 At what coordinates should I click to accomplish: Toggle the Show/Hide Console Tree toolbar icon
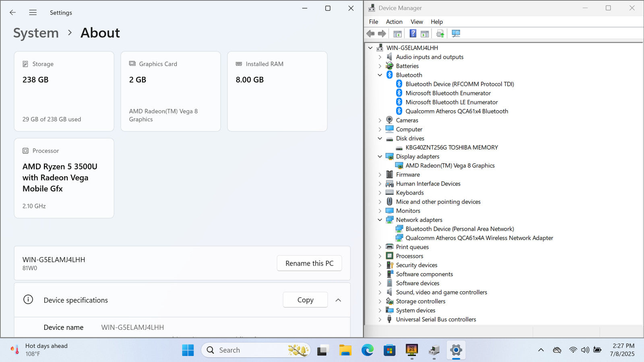point(397,34)
